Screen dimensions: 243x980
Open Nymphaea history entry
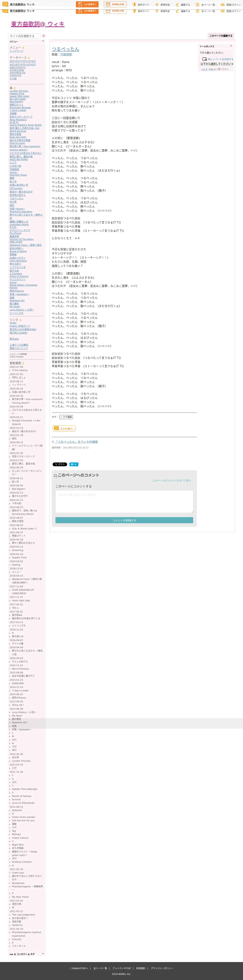click(x=18, y=883)
